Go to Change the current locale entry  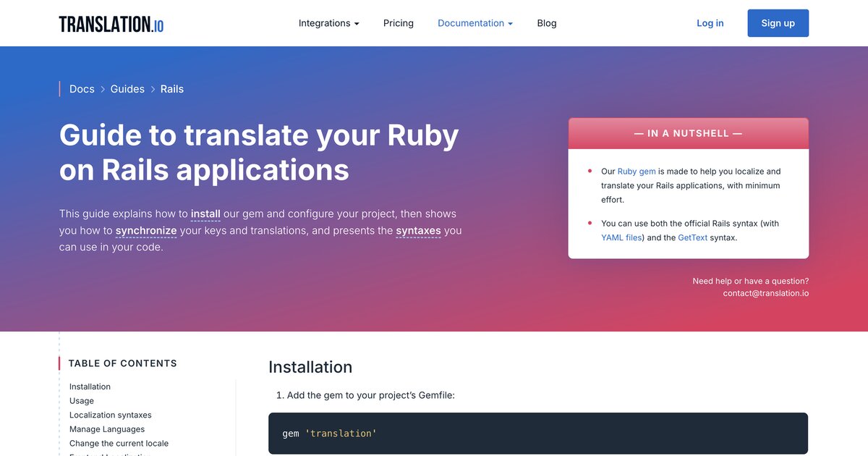coord(119,443)
